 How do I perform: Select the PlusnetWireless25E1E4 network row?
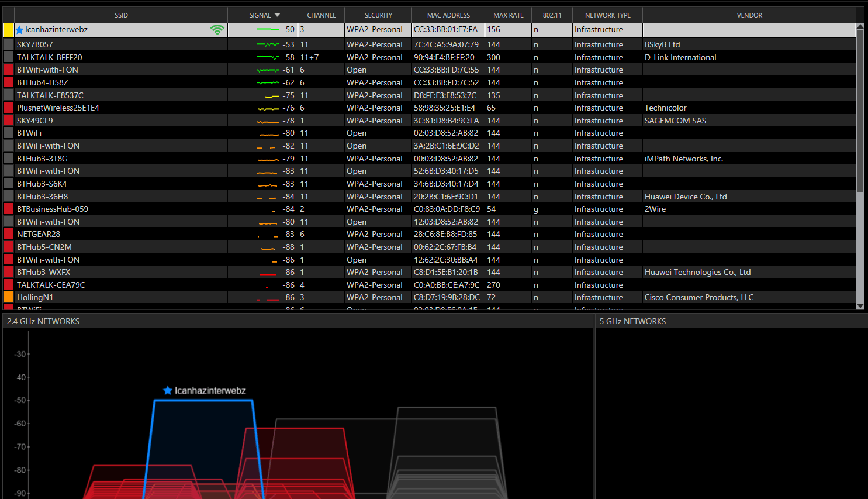pyautogui.click(x=58, y=108)
